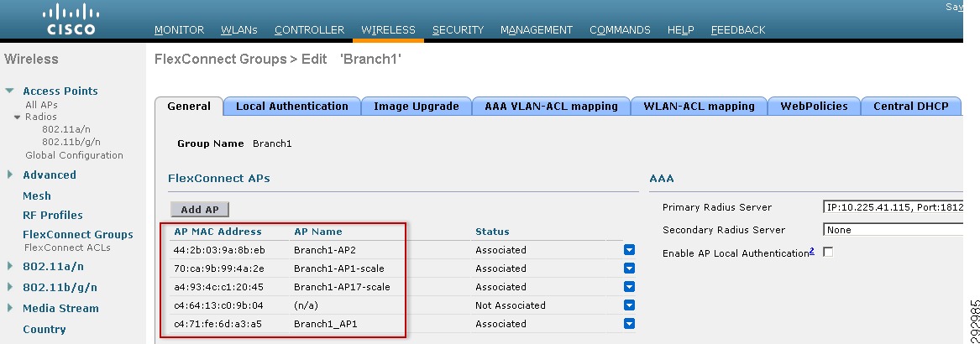Go to Mesh settings
This screenshot has width=980, height=344.
37,195
